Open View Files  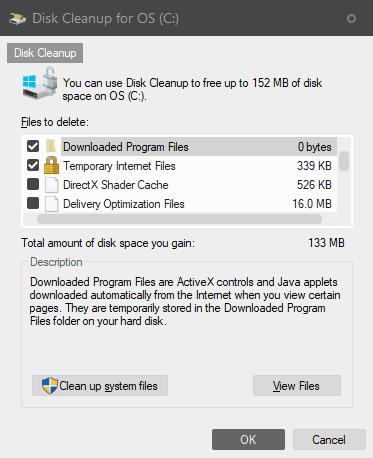[297, 386]
